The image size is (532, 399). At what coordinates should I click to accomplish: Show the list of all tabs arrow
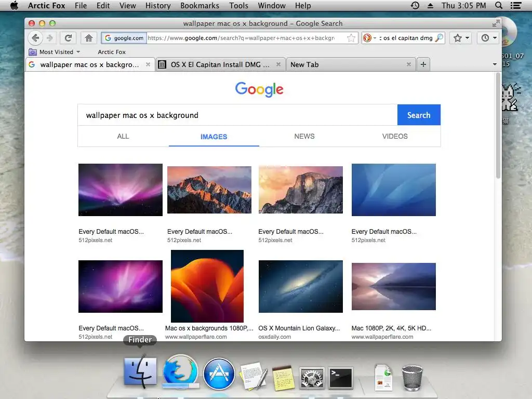click(x=495, y=64)
